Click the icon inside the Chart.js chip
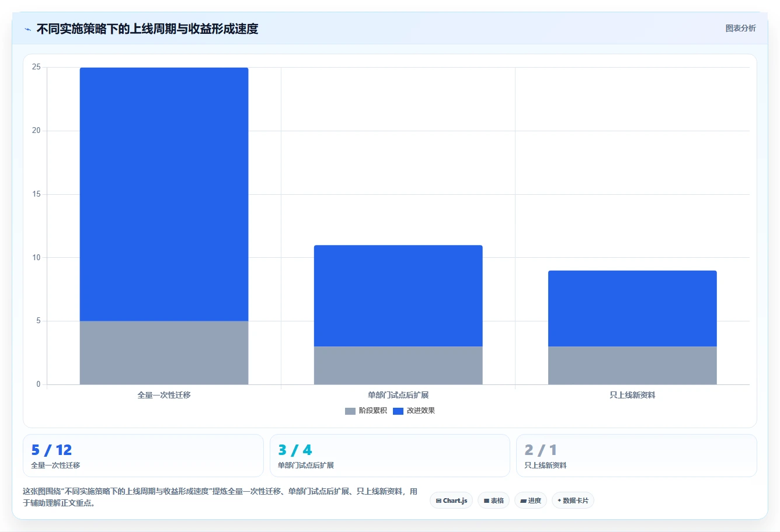 pos(438,501)
